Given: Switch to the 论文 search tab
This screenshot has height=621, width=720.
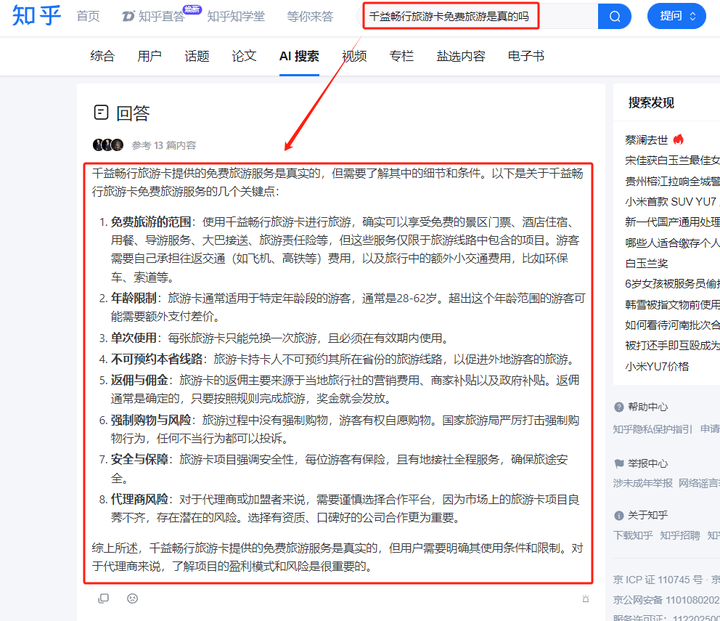Looking at the screenshot, I should (244, 56).
